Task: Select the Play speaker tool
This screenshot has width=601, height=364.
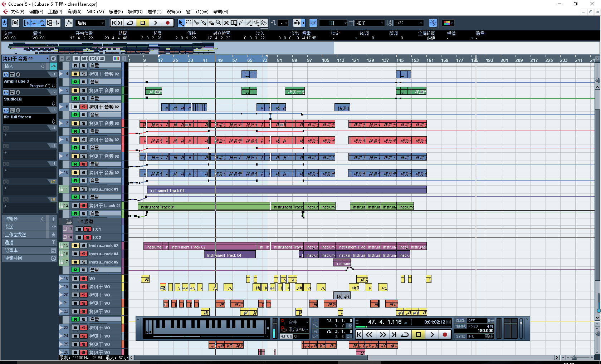Action: [256, 23]
